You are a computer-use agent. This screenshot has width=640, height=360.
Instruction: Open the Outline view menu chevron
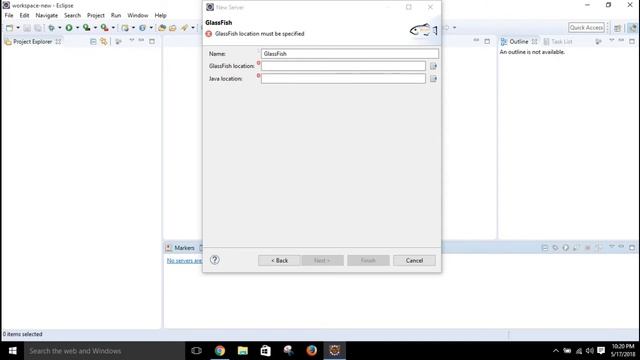pyautogui.click(x=611, y=41)
